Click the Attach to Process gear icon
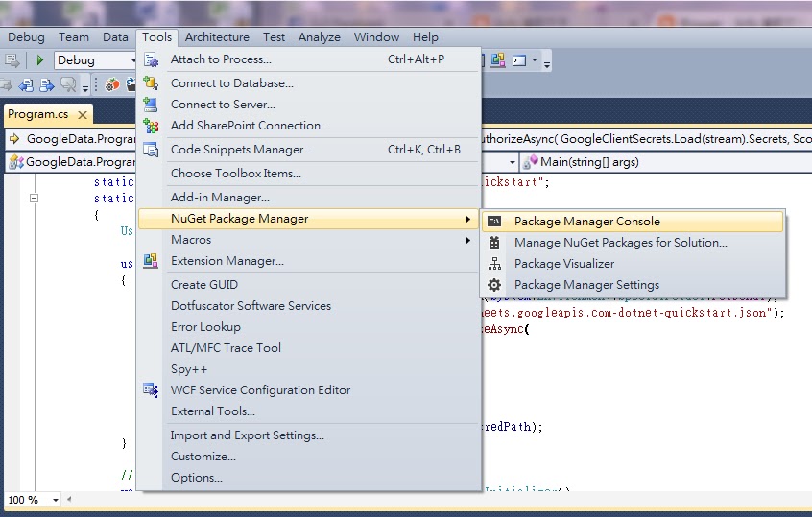 [x=151, y=59]
